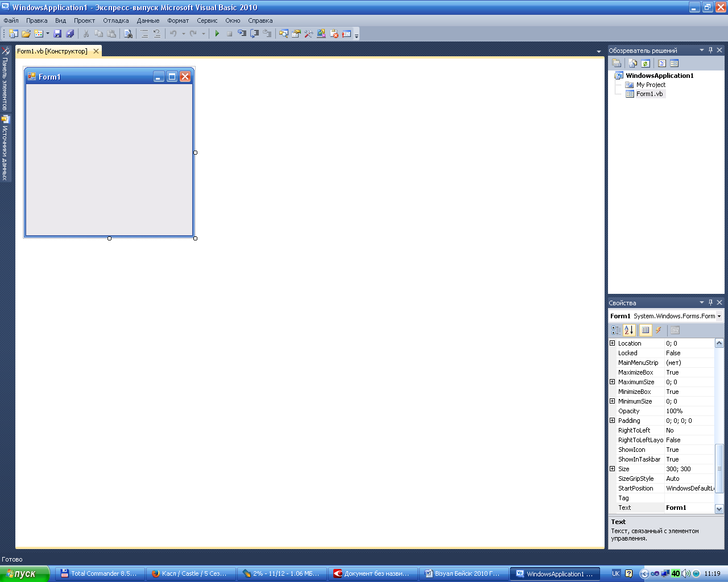728x582 pixels.
Task: Click the Step Over debug icon
Action: [x=254, y=34]
